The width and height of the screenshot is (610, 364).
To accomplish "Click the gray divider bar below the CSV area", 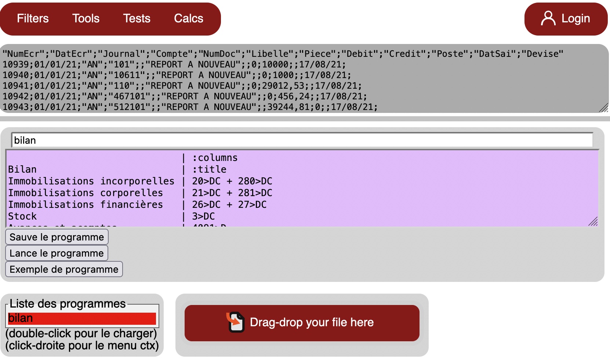I will [305, 119].
